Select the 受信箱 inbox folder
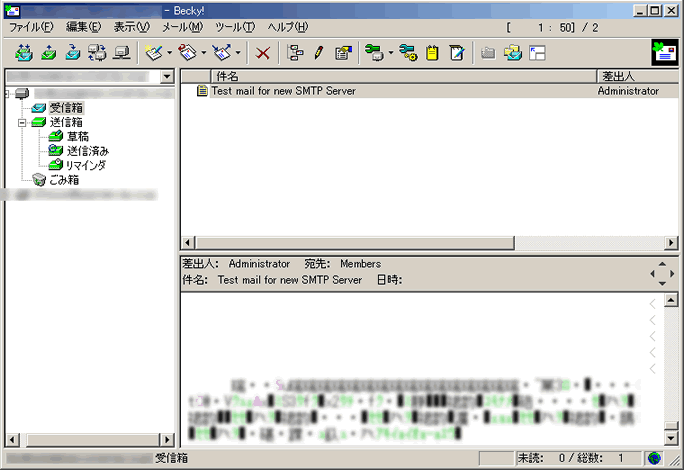The height and width of the screenshot is (470, 684). 66,108
